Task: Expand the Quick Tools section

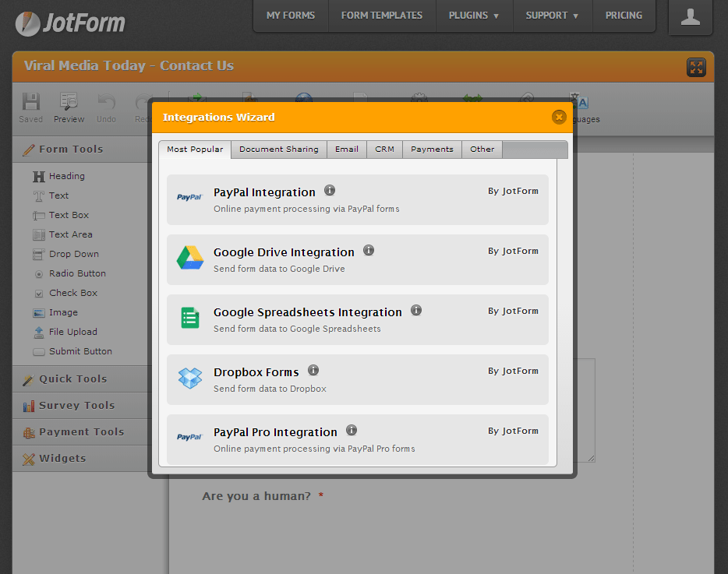Action: (72, 379)
